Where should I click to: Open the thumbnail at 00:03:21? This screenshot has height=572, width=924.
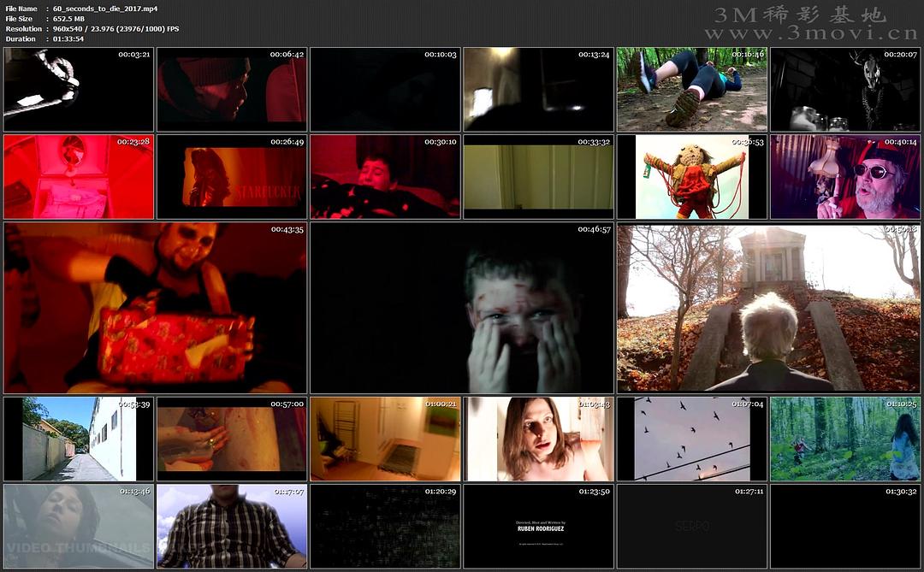point(79,90)
